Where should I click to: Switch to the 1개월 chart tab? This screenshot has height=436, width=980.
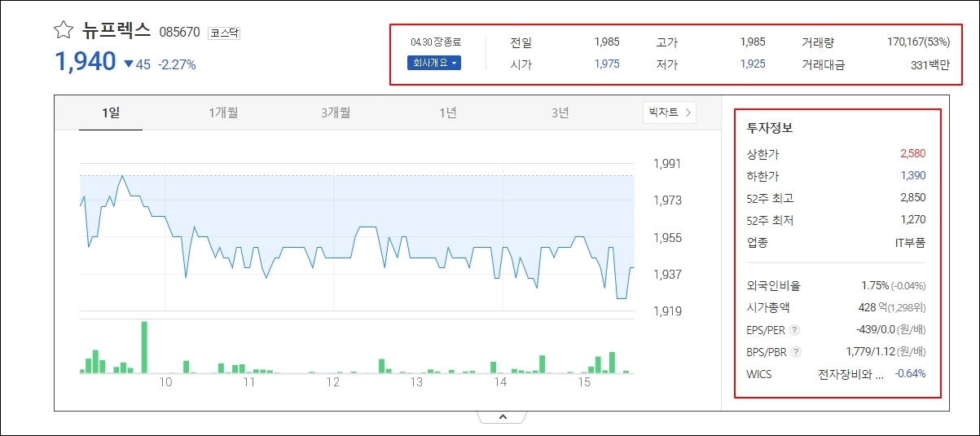click(223, 112)
